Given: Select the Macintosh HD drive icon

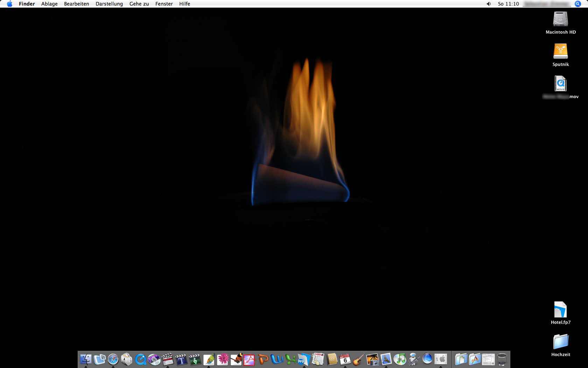Looking at the screenshot, I should pos(560,19).
